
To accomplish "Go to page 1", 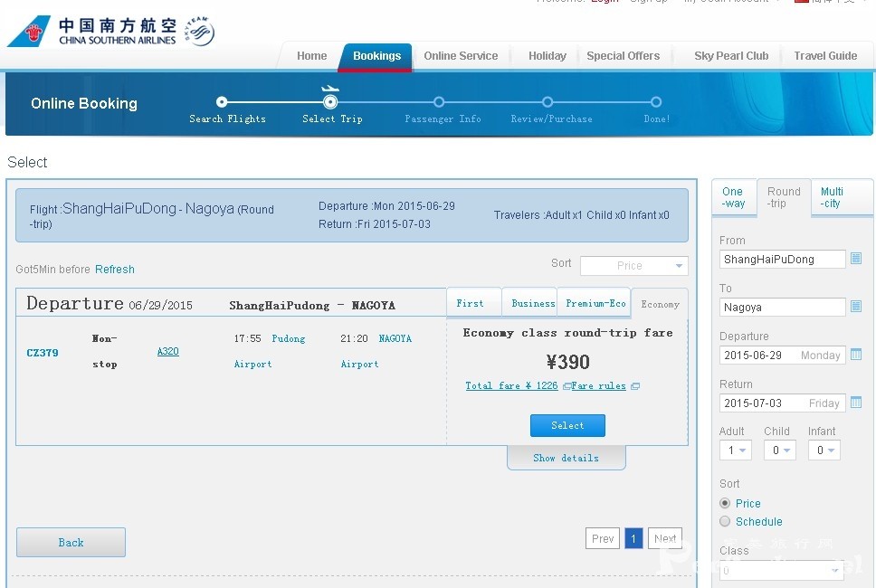I will pyautogui.click(x=633, y=538).
